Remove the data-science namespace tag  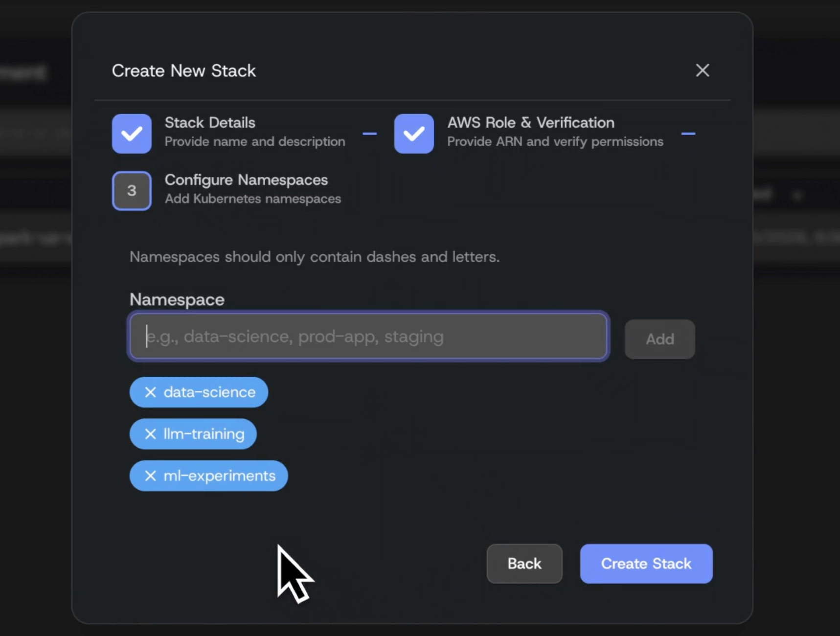[150, 392]
